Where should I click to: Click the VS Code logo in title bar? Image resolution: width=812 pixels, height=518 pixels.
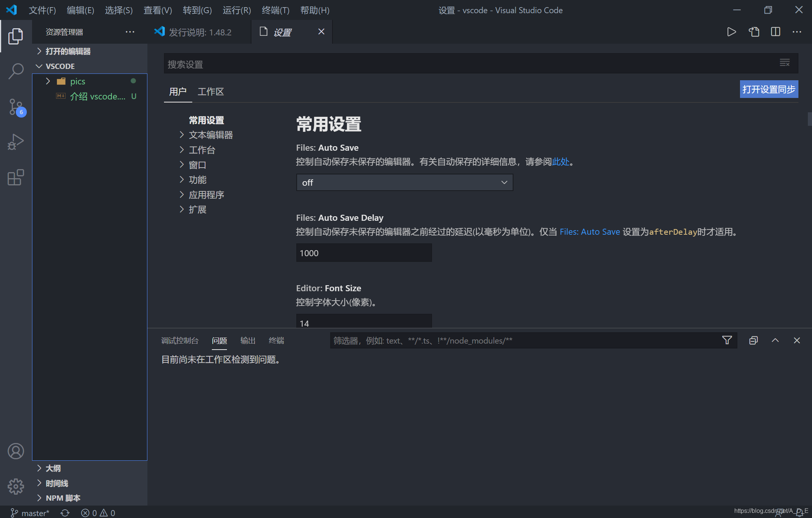(11, 10)
